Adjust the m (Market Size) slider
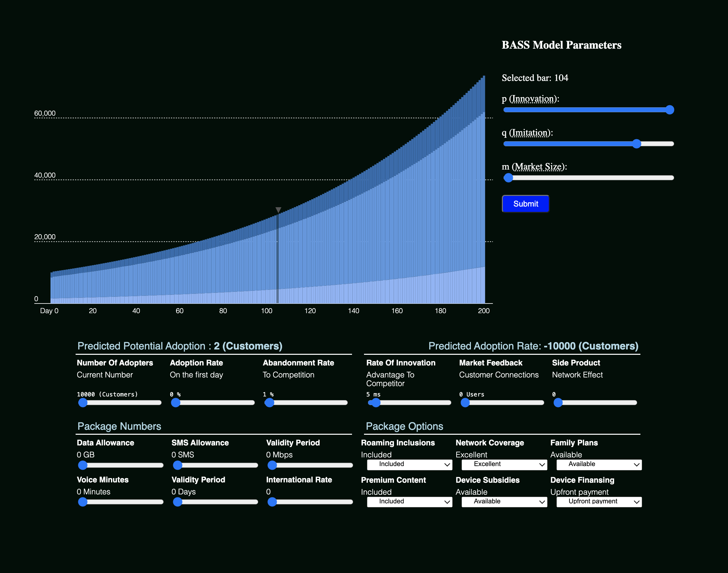Image resolution: width=728 pixels, height=573 pixels. tap(588, 178)
